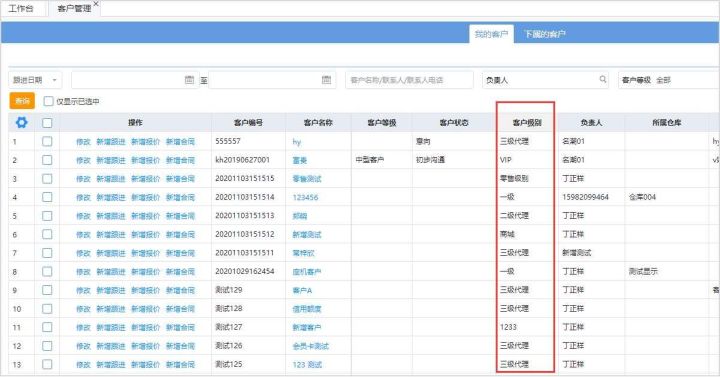Click 新增合同 link in row 2
This screenshot has height=377, width=720.
[x=180, y=160]
